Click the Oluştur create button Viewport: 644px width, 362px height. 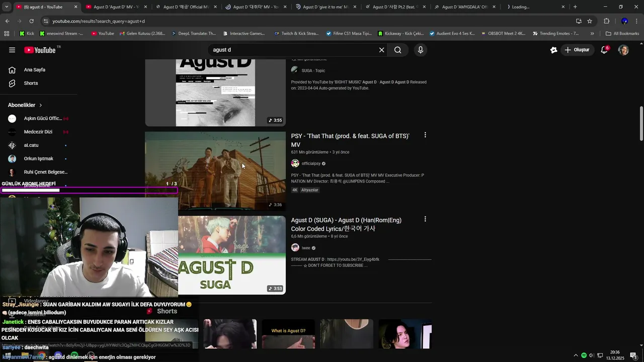pos(577,50)
